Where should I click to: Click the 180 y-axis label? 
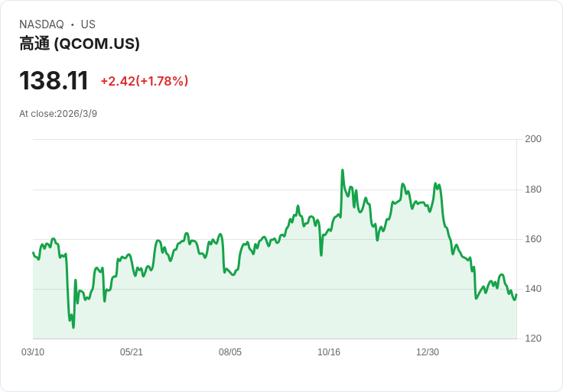pos(533,190)
